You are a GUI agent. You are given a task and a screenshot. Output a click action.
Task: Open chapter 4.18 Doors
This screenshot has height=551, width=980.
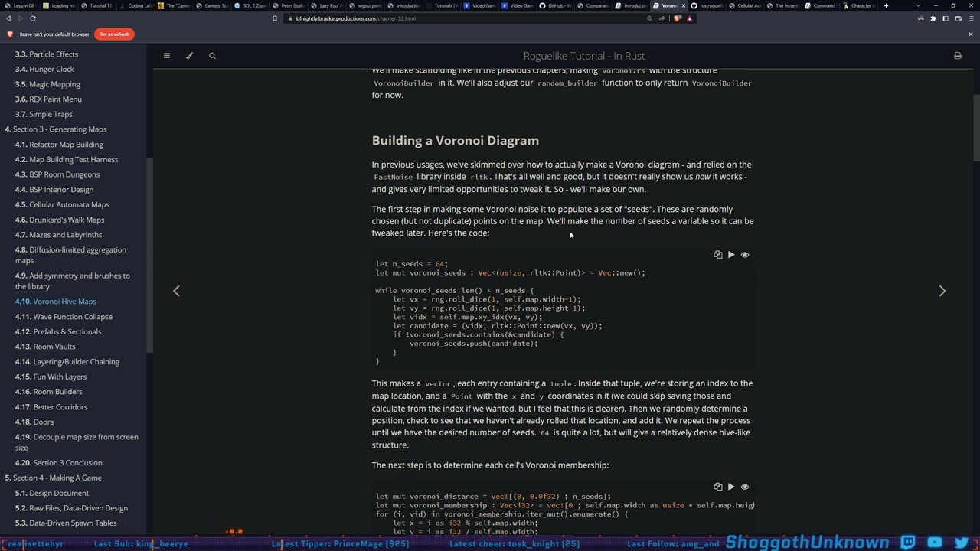pyautogui.click(x=34, y=422)
